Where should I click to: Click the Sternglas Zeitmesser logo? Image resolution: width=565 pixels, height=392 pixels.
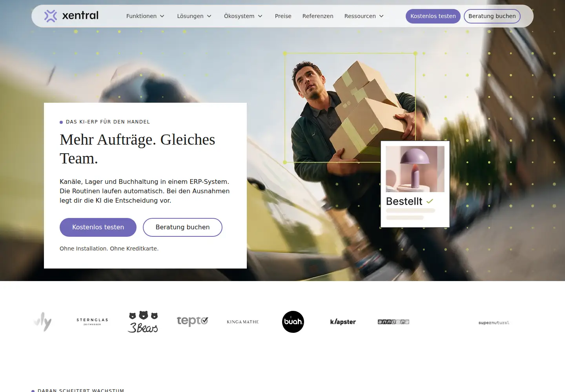[x=92, y=322]
